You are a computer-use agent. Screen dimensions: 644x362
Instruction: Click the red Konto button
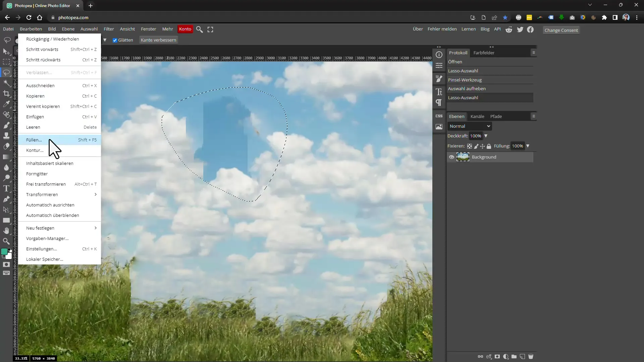[185, 29]
